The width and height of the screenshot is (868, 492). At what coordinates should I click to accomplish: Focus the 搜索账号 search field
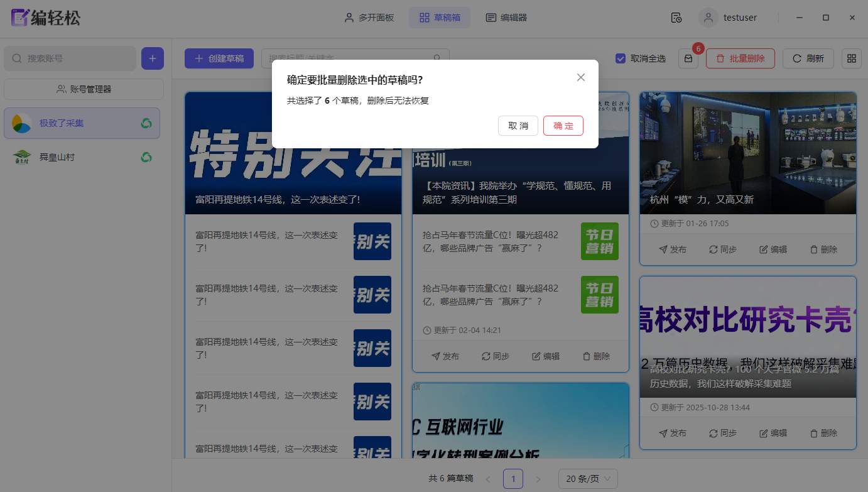70,58
